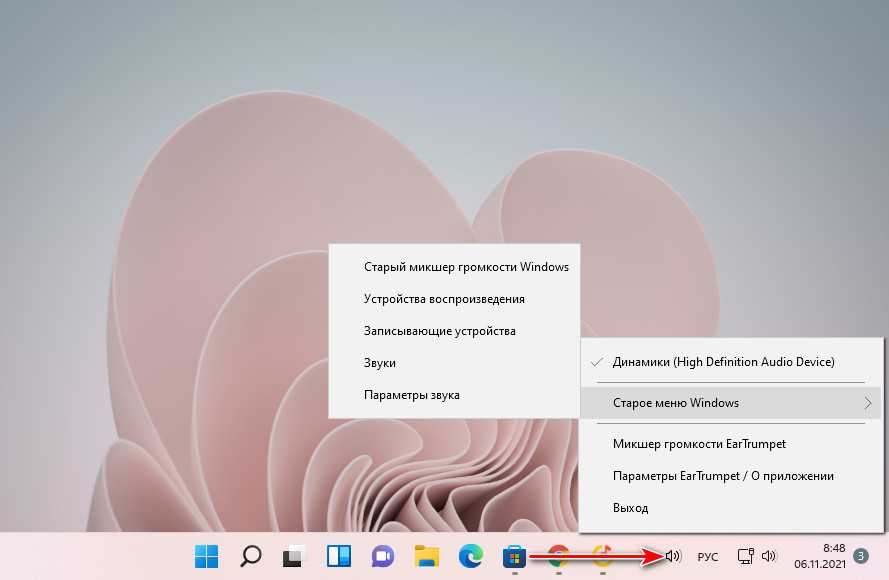Open Task View from the taskbar
This screenshot has height=580, width=889.
(294, 556)
